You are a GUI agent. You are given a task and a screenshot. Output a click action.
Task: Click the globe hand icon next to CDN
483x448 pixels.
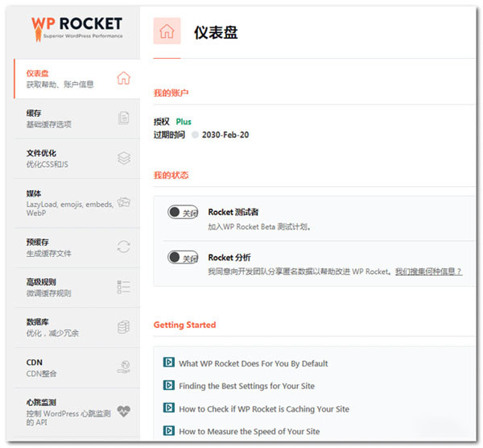click(124, 367)
